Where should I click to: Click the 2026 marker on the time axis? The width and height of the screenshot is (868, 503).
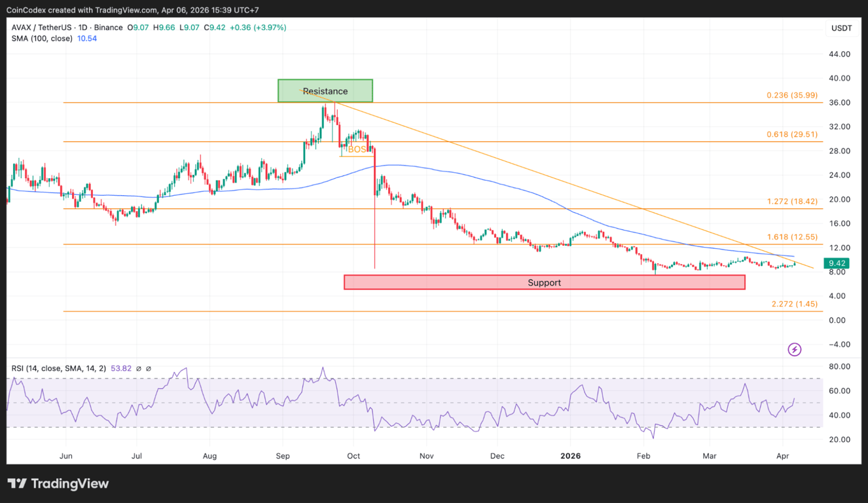click(570, 456)
